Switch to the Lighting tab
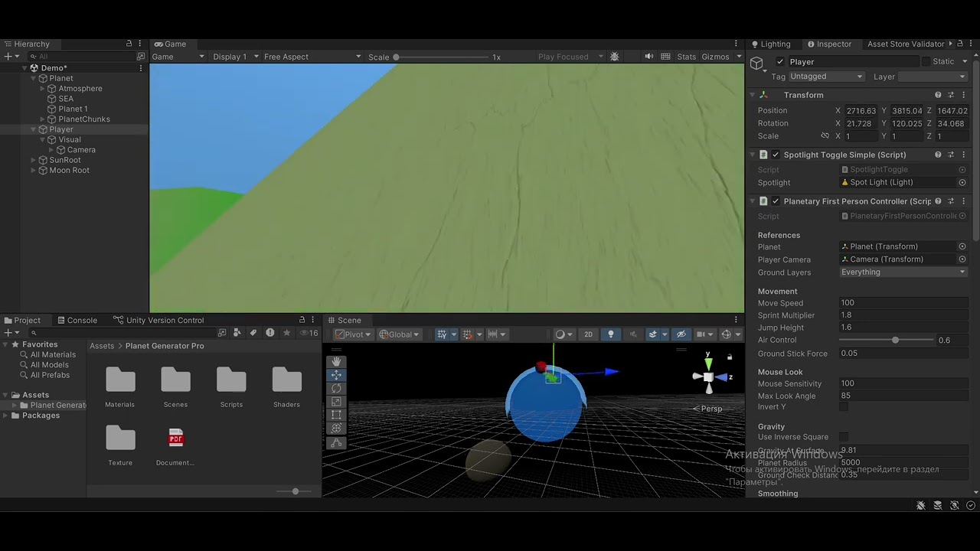 (x=770, y=44)
